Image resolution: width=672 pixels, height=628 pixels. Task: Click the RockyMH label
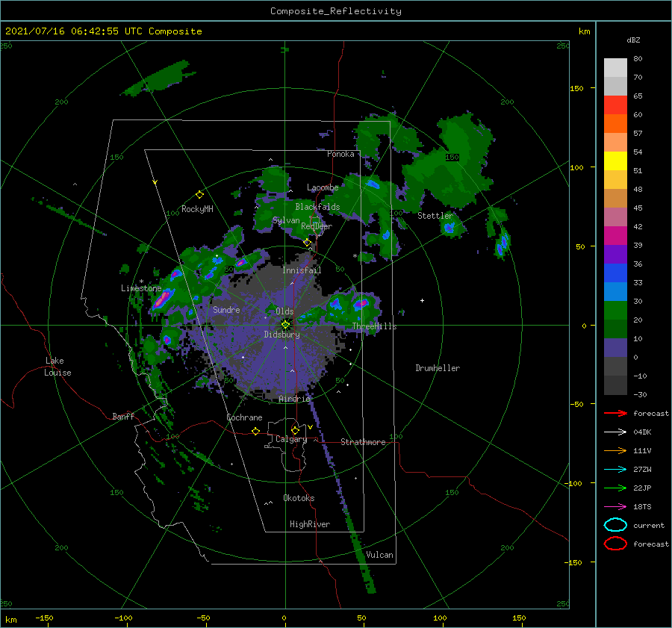197,209
